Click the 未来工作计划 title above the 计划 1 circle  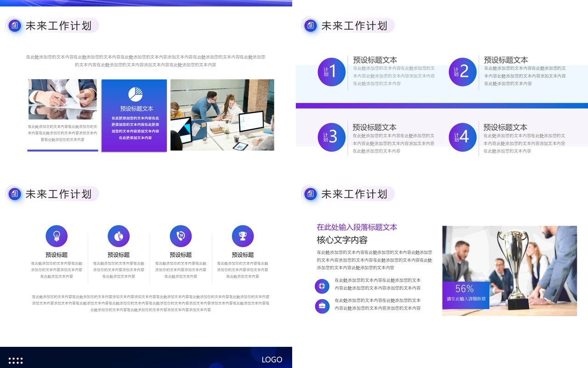pos(354,26)
